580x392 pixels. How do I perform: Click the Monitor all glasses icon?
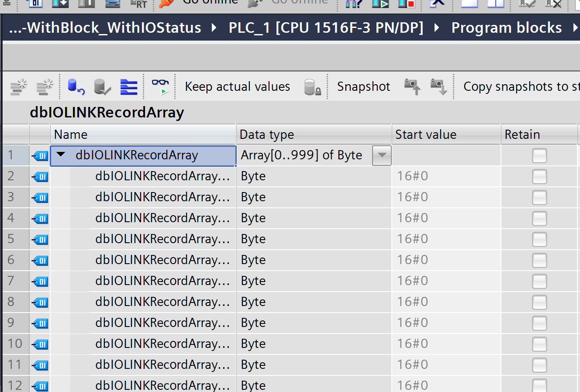pos(160,87)
